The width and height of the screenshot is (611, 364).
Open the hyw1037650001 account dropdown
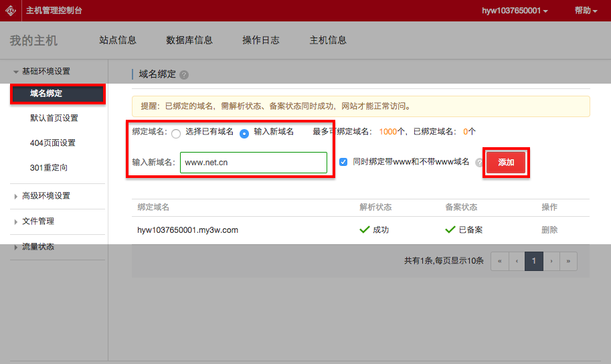[515, 11]
